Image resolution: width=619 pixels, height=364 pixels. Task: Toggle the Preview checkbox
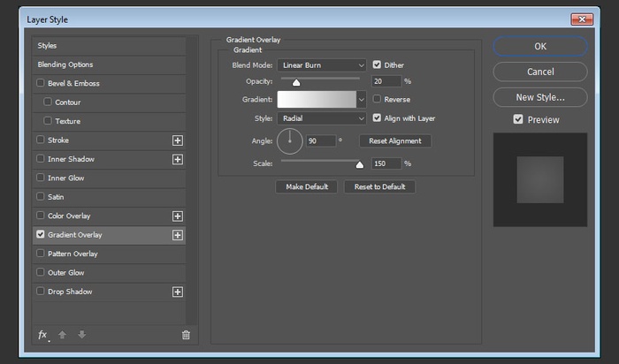point(518,120)
